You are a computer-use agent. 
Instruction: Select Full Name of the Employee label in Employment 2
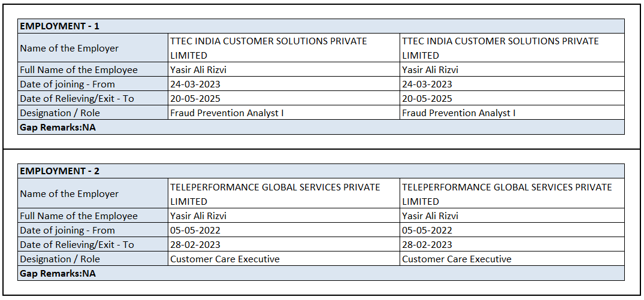[x=78, y=216]
